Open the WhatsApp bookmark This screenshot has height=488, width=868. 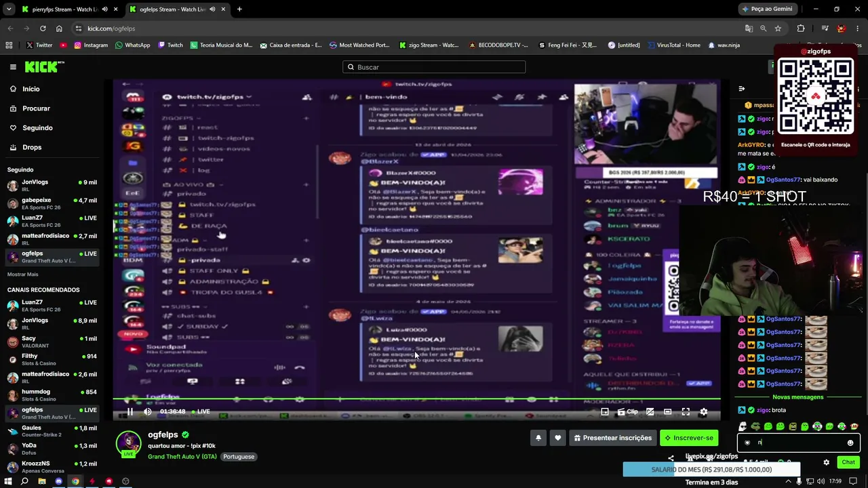(132, 45)
